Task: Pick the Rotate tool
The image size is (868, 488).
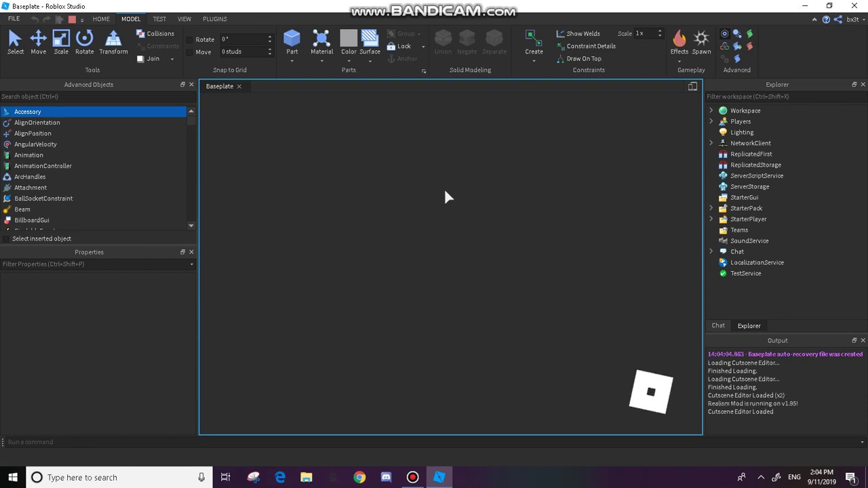Action: click(x=85, y=42)
